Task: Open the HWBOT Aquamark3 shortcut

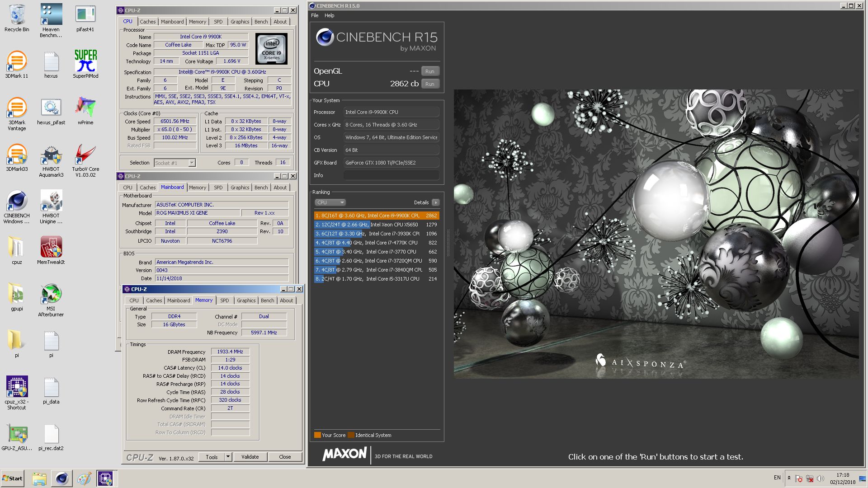Action: point(51,160)
